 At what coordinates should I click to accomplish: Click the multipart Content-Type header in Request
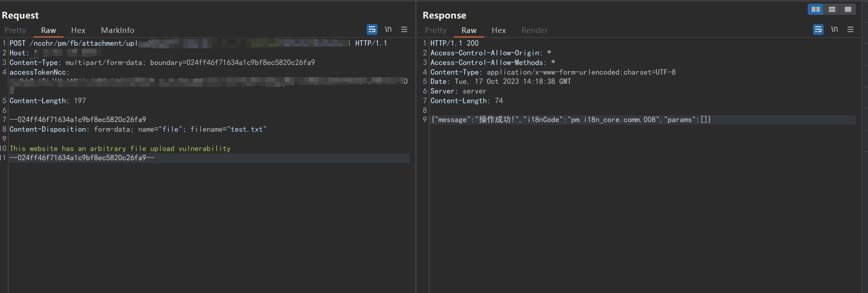pos(162,62)
